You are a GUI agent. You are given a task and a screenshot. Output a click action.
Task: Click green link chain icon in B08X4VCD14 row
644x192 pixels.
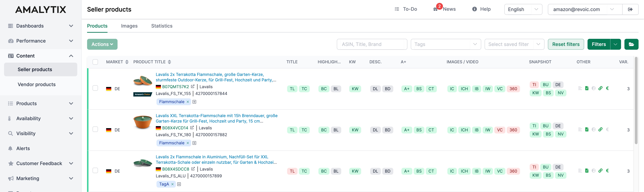(x=600, y=129)
